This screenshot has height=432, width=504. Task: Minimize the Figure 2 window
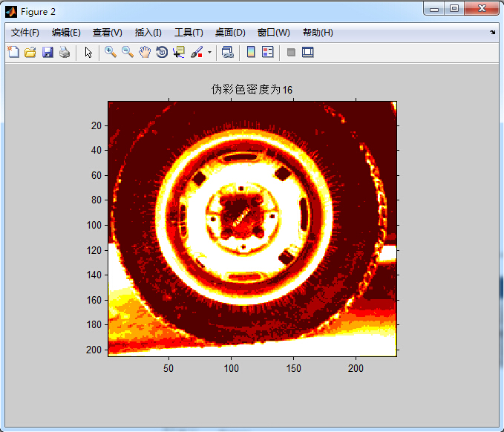click(x=434, y=9)
